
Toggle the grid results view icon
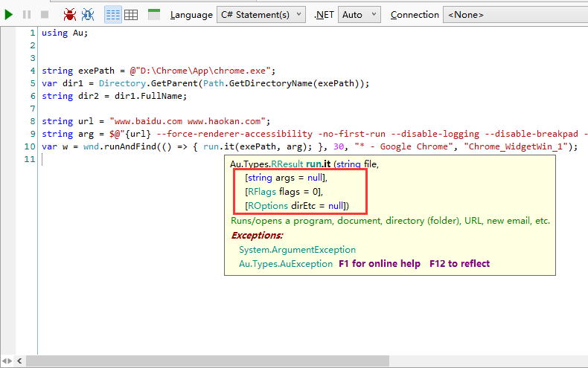click(131, 14)
